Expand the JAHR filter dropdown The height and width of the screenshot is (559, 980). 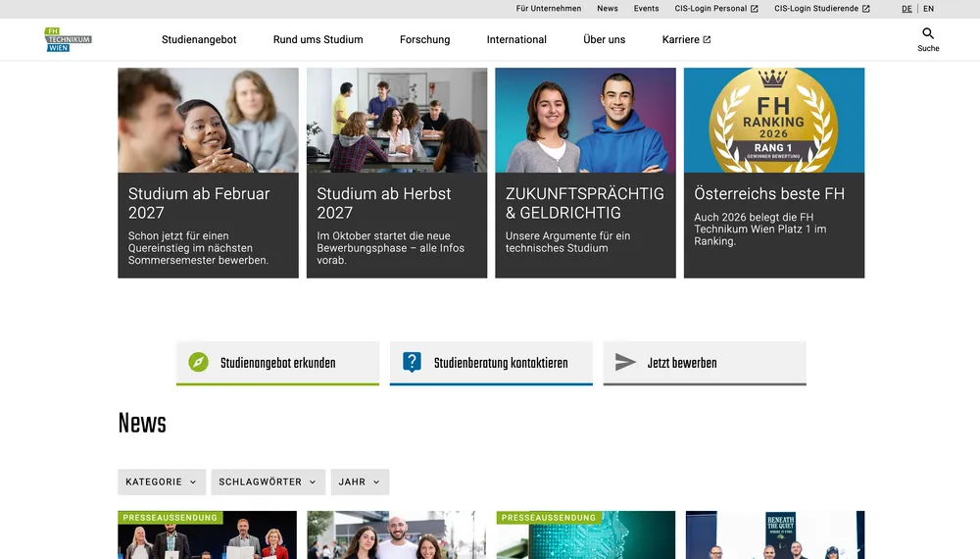[x=360, y=483]
